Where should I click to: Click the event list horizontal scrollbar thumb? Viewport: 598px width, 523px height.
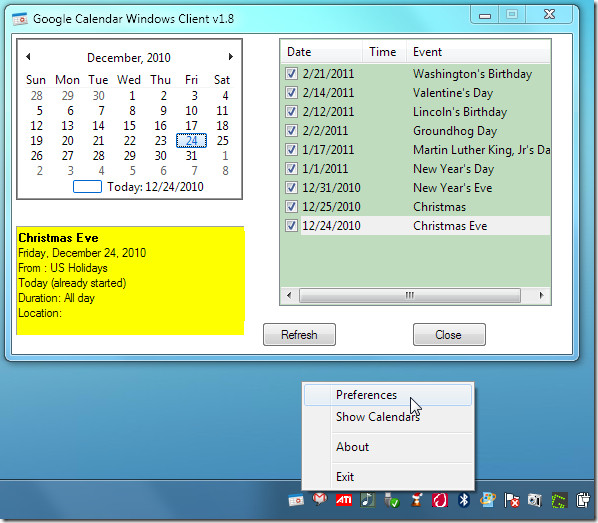[410, 295]
